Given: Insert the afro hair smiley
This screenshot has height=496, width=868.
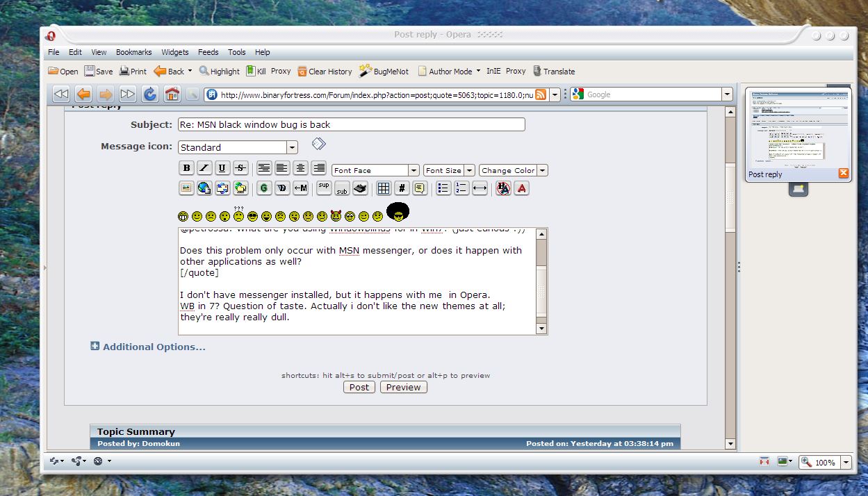Looking at the screenshot, I should pos(398,212).
